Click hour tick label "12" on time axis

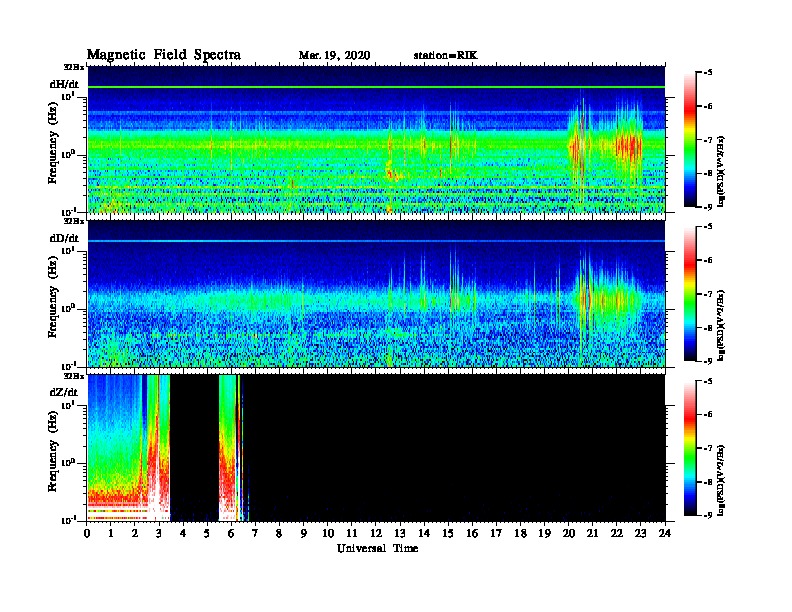376,533
